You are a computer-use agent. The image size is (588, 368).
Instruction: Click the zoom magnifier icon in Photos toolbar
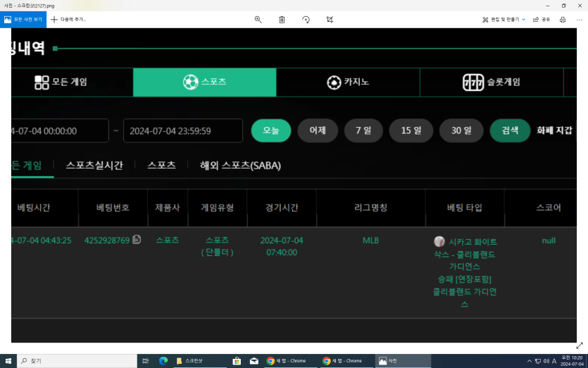pyautogui.click(x=258, y=20)
